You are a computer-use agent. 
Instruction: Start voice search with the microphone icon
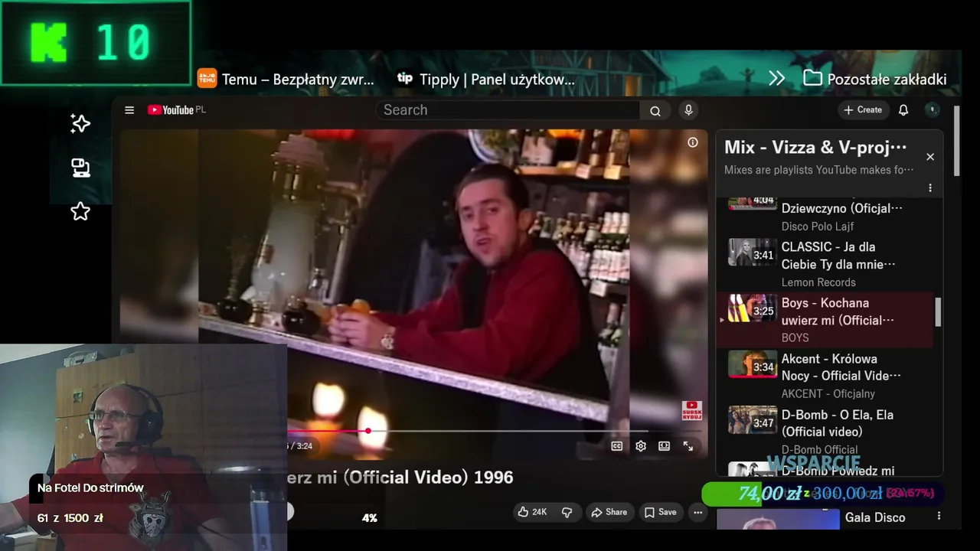(x=688, y=110)
